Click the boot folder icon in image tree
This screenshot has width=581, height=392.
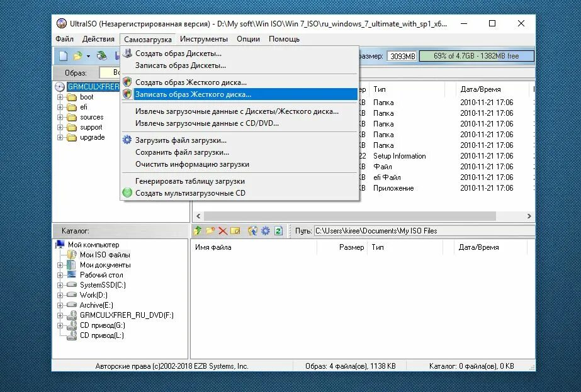[72, 97]
